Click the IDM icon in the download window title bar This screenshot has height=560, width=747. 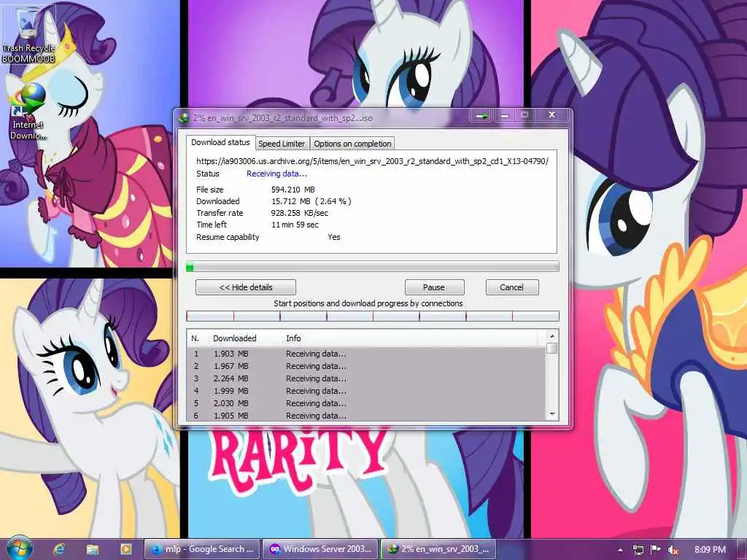(x=183, y=117)
